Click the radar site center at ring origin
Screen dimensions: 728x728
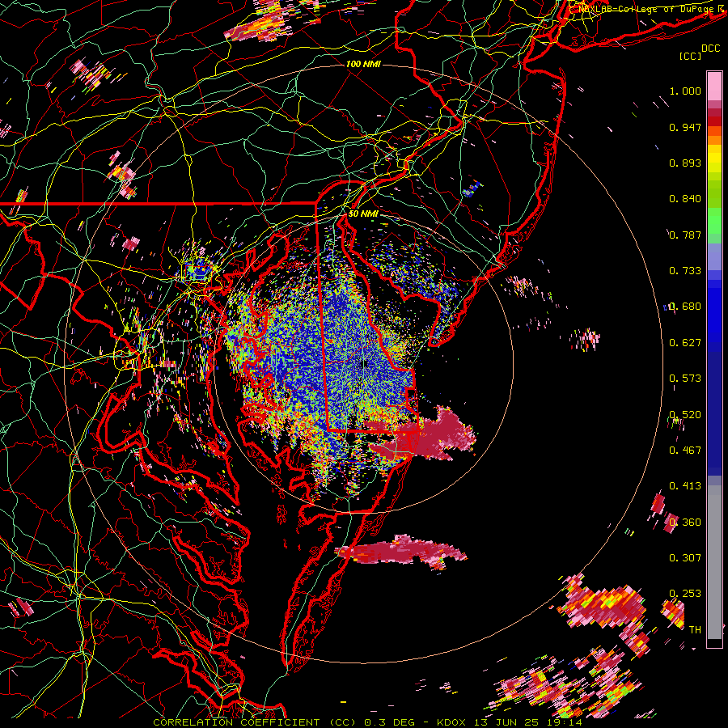pyautogui.click(x=364, y=364)
